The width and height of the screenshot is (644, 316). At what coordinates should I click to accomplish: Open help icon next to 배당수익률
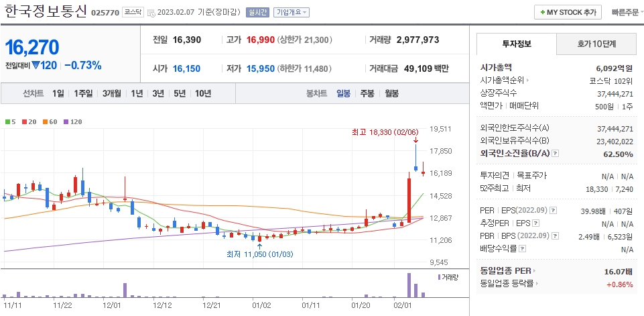tap(522, 249)
